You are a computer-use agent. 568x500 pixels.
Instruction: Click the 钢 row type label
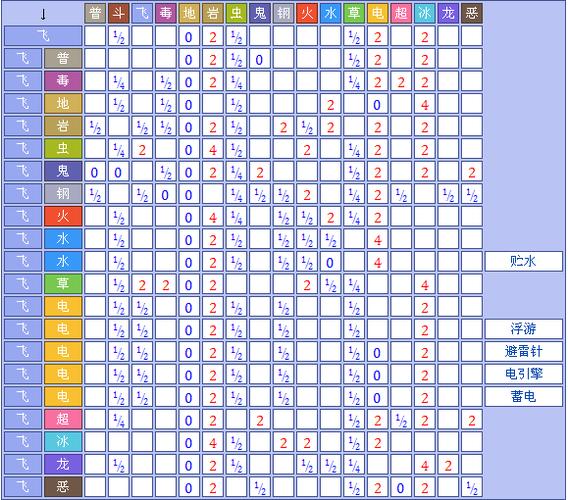(x=63, y=193)
